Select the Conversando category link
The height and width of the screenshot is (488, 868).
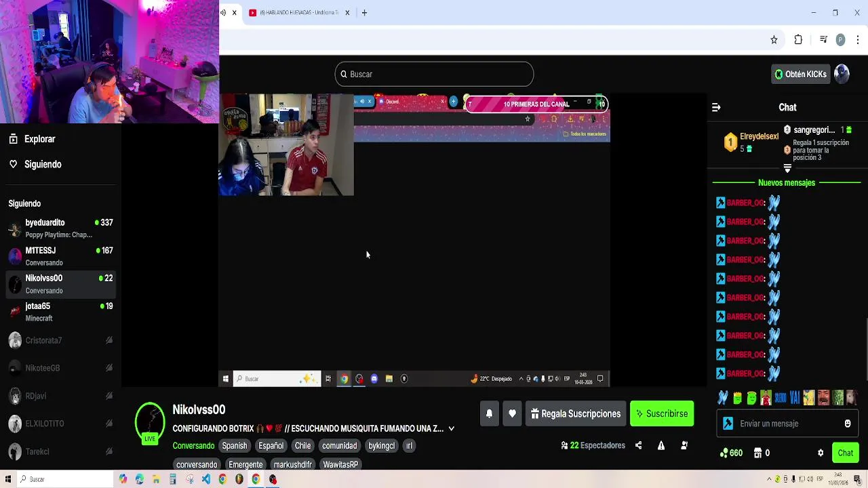tap(193, 445)
